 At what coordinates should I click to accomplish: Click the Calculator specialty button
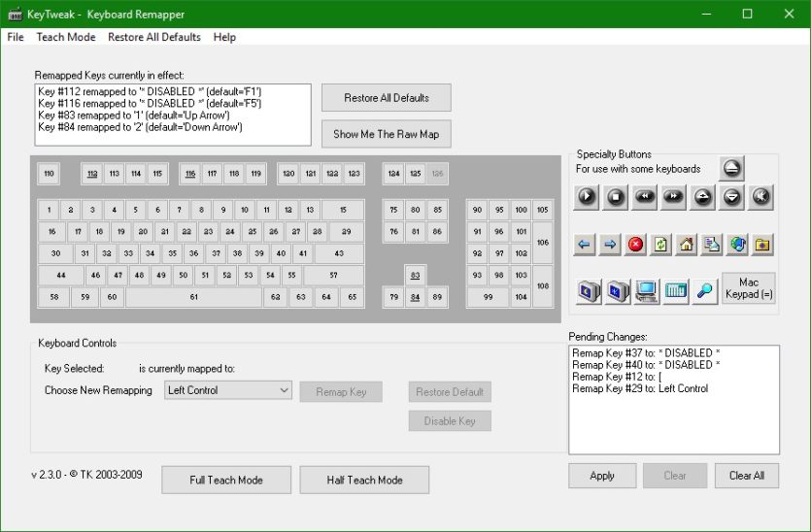tap(675, 291)
